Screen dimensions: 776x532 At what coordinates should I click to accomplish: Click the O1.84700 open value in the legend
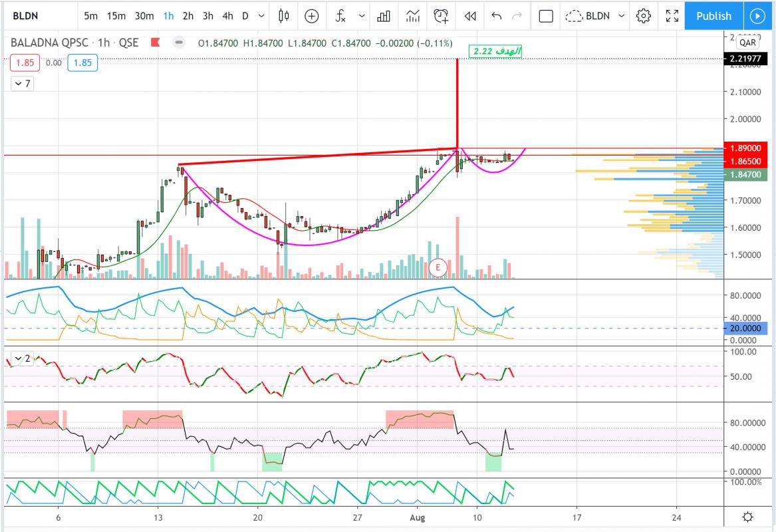(217, 43)
